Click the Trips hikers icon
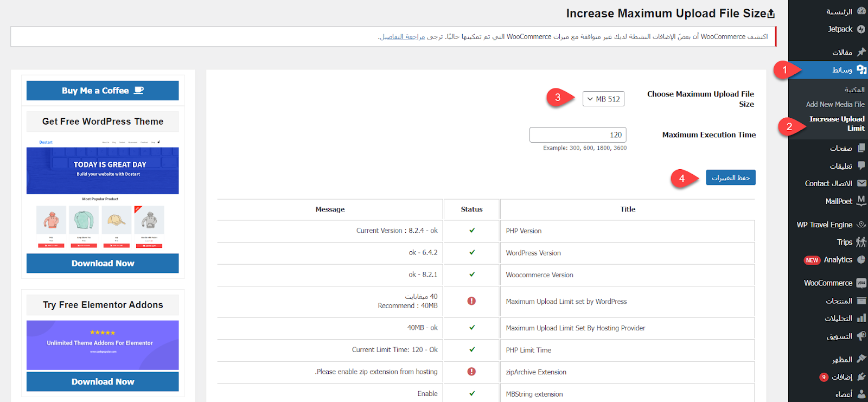 (x=861, y=242)
